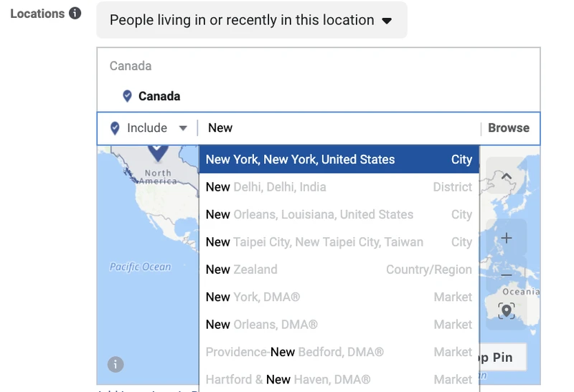Click the Browse button

coord(509,128)
